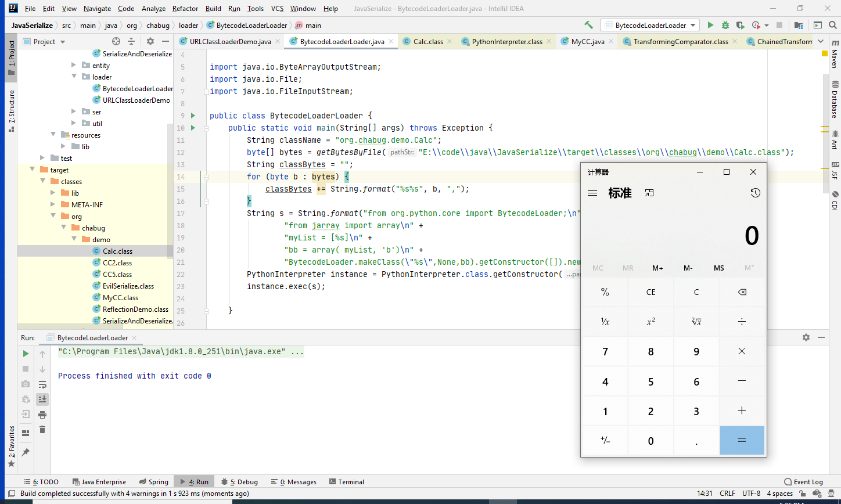Click square root button in Calculator

(696, 322)
